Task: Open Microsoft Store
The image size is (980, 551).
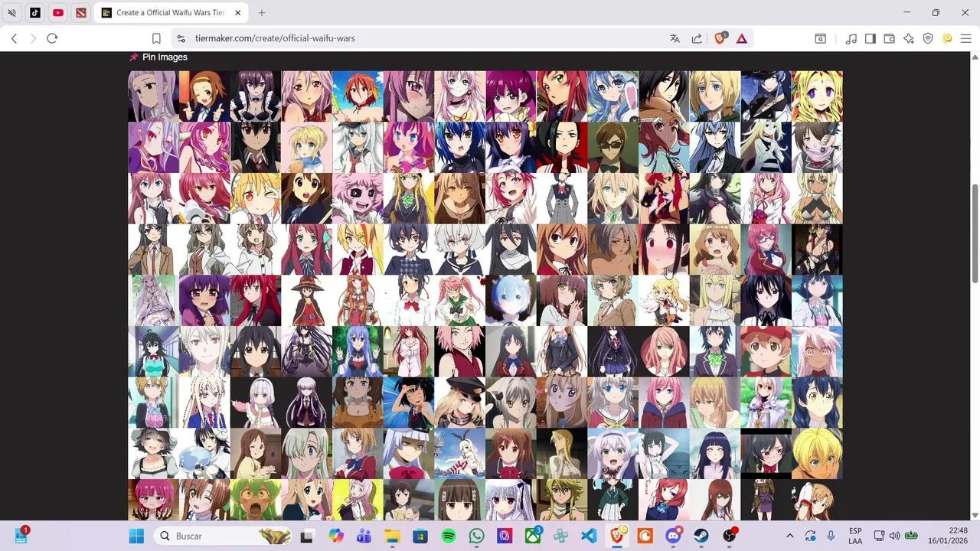Action: point(420,536)
